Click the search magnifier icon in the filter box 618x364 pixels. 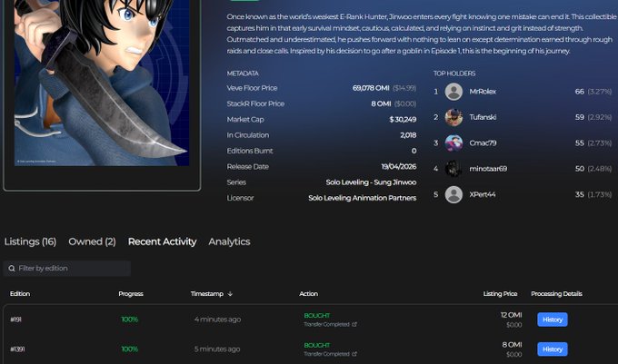(12, 269)
